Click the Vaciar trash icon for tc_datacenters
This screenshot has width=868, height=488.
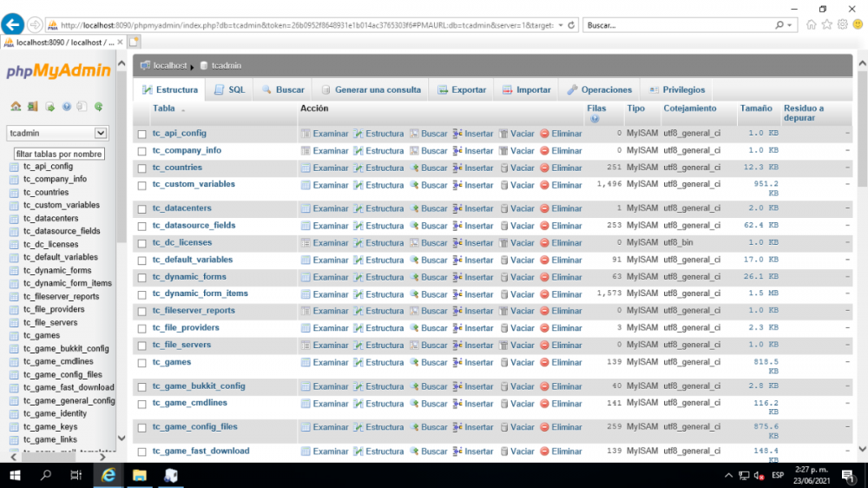[x=504, y=208]
